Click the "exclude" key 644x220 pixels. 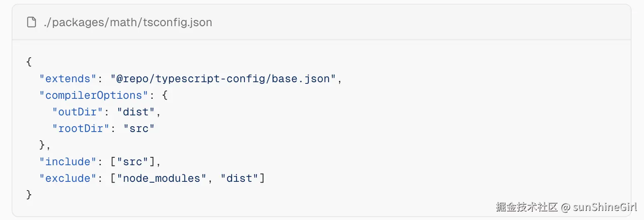(x=68, y=178)
